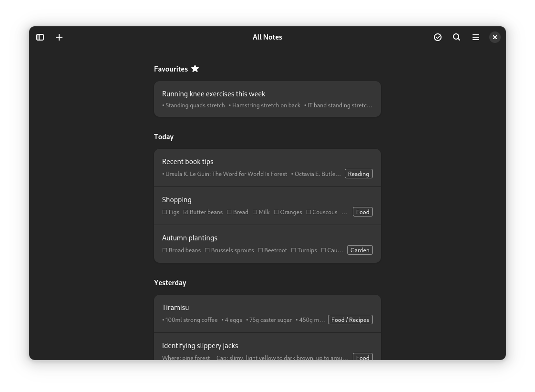Tick the Broad beans checkbox
Viewport: 535px width, 392px height.
click(165, 250)
